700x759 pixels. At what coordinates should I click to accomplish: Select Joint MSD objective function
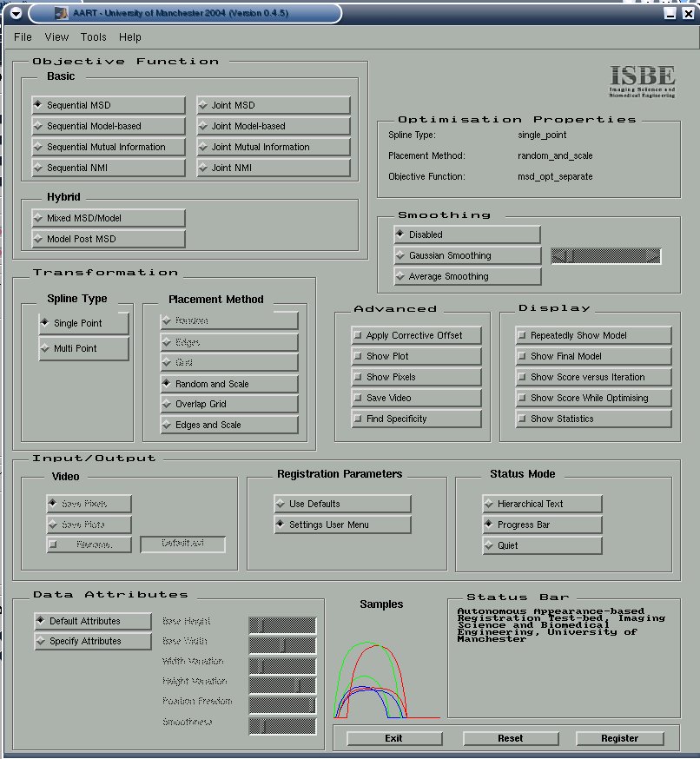tap(274, 105)
